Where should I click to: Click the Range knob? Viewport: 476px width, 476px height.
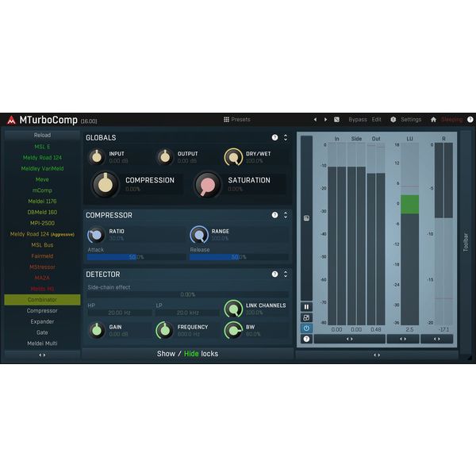pos(199,235)
